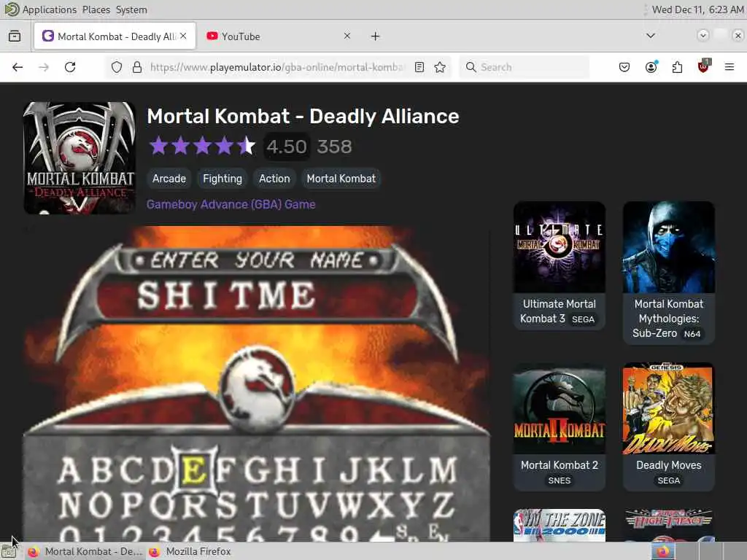Click Deadly Moves title text
The image size is (747, 560).
[x=669, y=465]
